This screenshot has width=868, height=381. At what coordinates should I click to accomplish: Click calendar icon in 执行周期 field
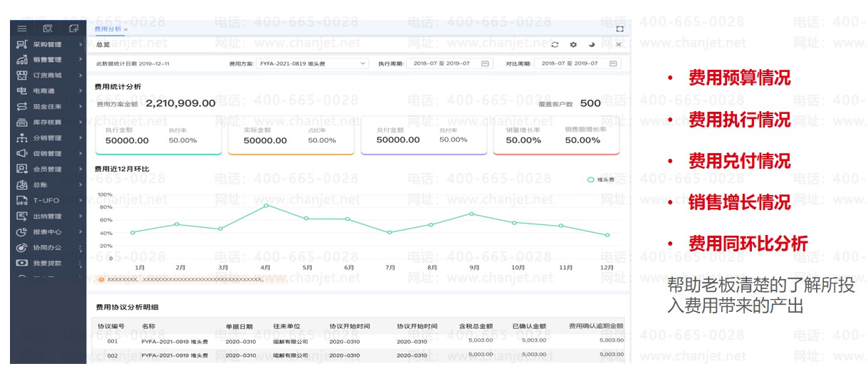[x=485, y=63]
